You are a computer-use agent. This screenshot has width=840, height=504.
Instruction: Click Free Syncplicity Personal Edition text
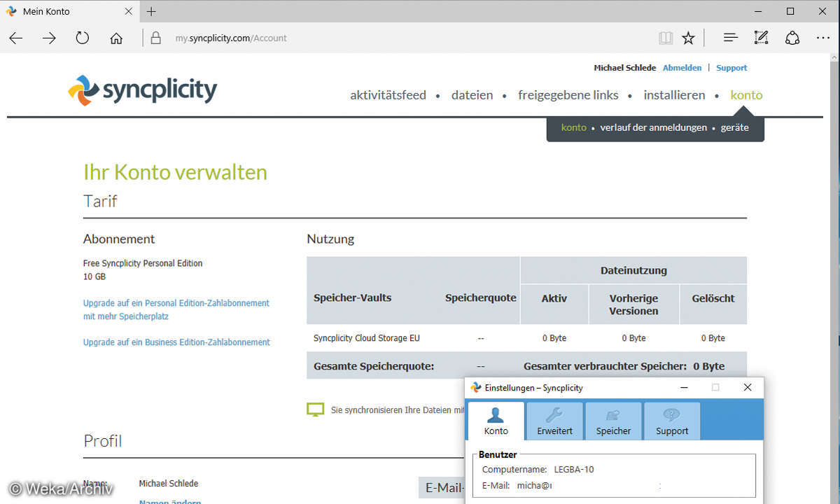(143, 263)
